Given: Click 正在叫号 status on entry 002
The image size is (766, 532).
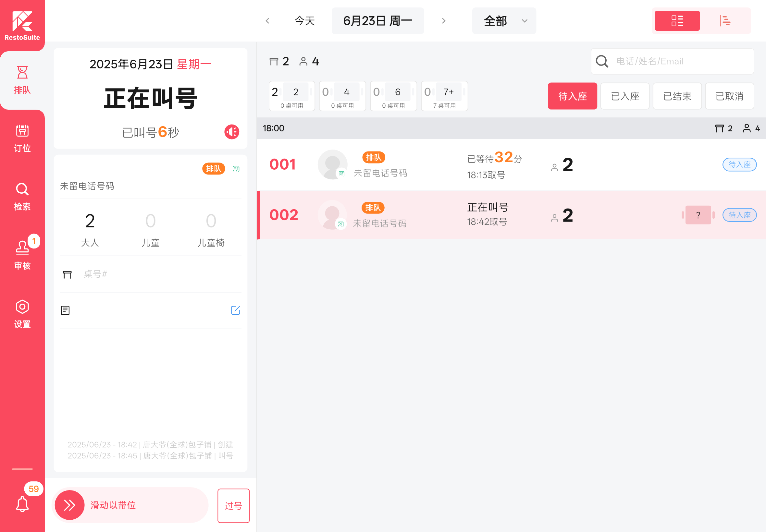Looking at the screenshot, I should pos(488,207).
